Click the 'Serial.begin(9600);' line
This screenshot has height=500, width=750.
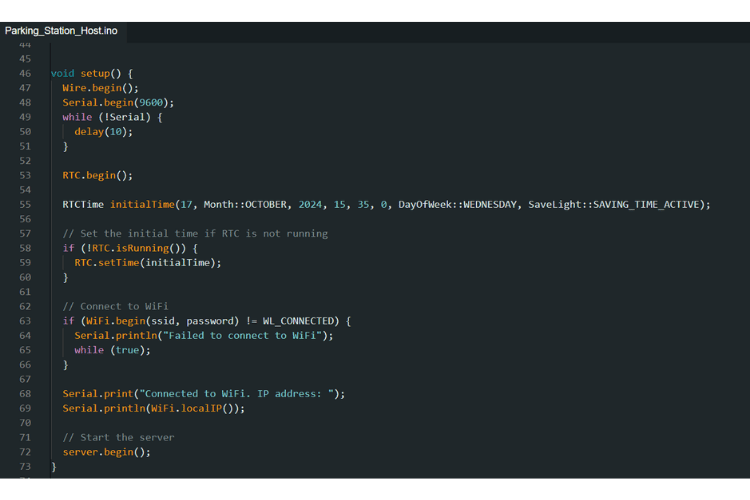click(118, 103)
